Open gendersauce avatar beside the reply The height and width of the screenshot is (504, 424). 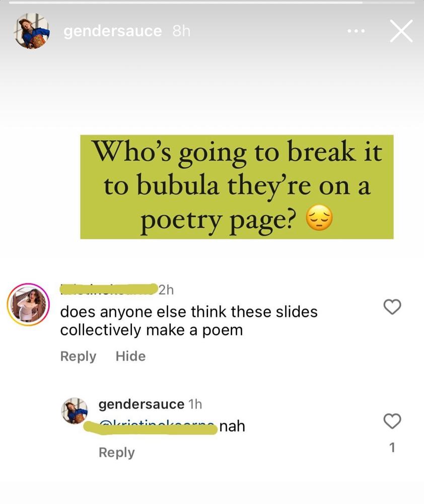click(74, 410)
